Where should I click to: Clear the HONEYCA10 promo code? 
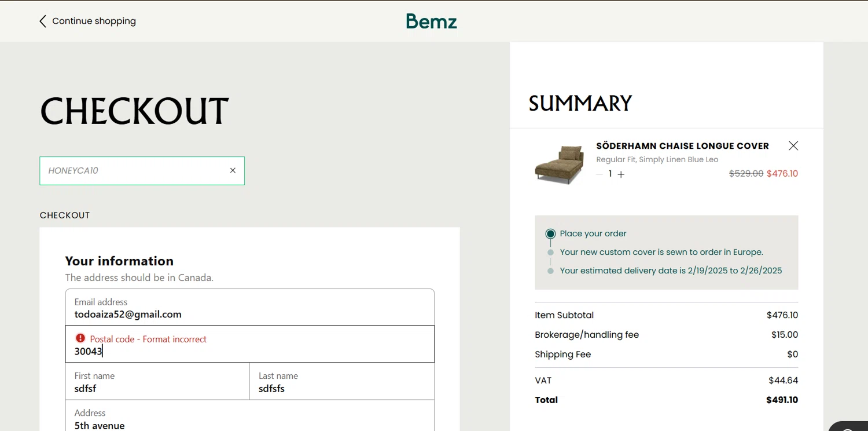233,170
